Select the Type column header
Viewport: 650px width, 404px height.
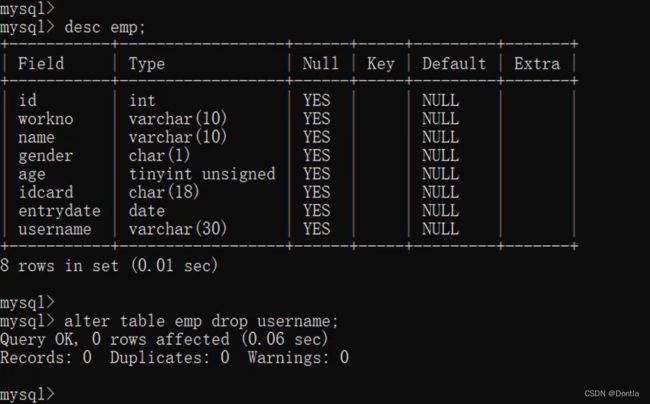[x=147, y=64]
